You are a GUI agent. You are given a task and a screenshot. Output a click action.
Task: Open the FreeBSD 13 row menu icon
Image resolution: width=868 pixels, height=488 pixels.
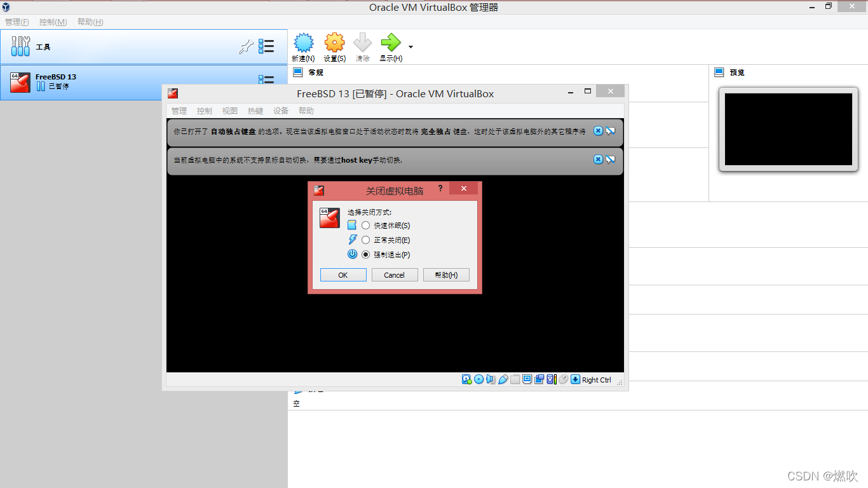click(x=266, y=79)
